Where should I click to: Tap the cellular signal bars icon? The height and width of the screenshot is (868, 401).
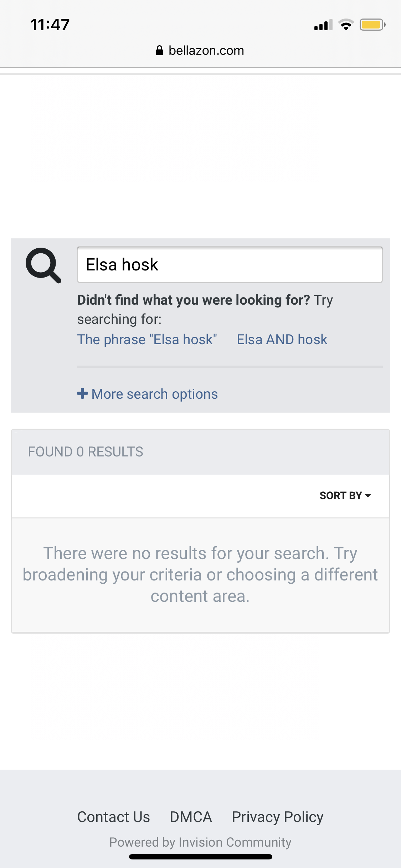click(323, 25)
